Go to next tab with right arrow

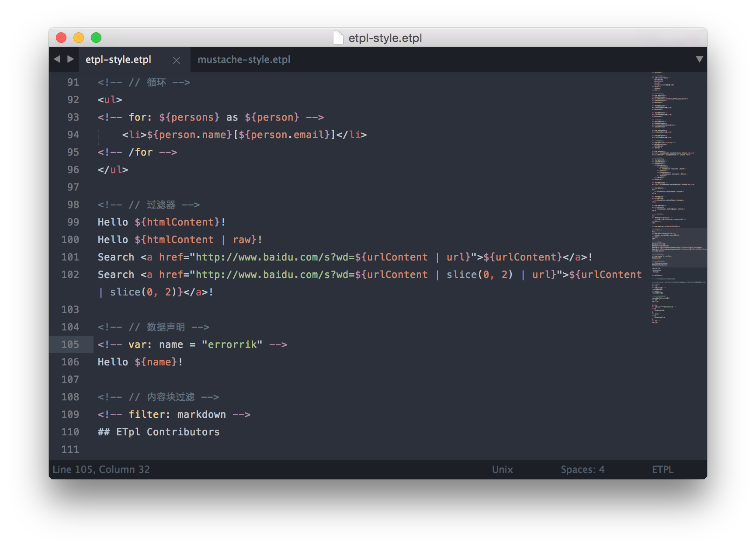pos(70,59)
